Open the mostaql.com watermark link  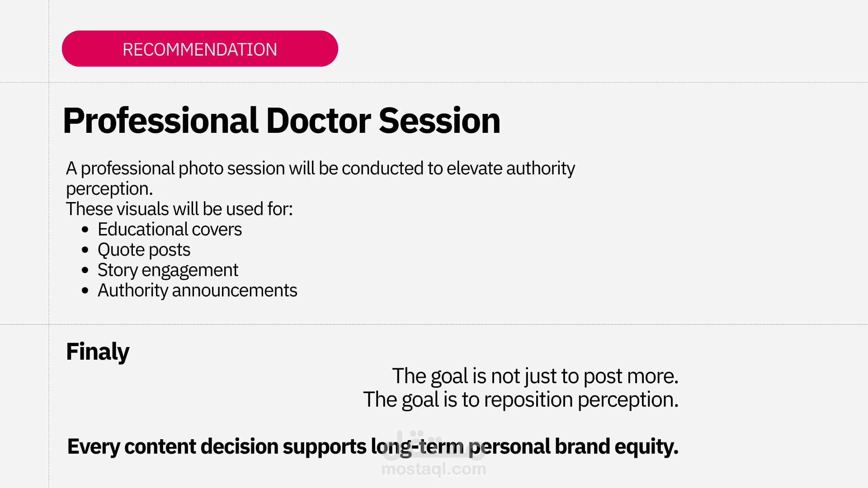tap(434, 469)
